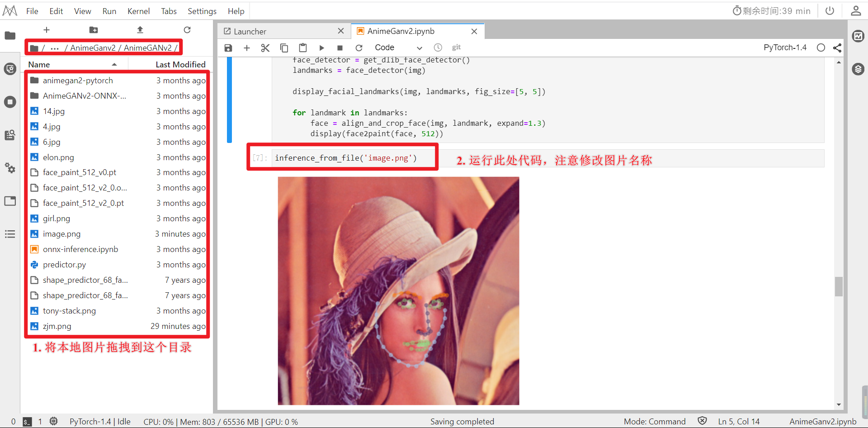Close the AnimeGanv2.ipynb tab
The image size is (868, 428).
click(474, 31)
